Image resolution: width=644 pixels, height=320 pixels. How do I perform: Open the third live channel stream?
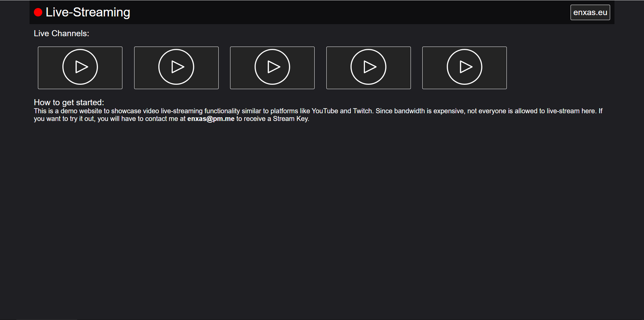click(272, 68)
